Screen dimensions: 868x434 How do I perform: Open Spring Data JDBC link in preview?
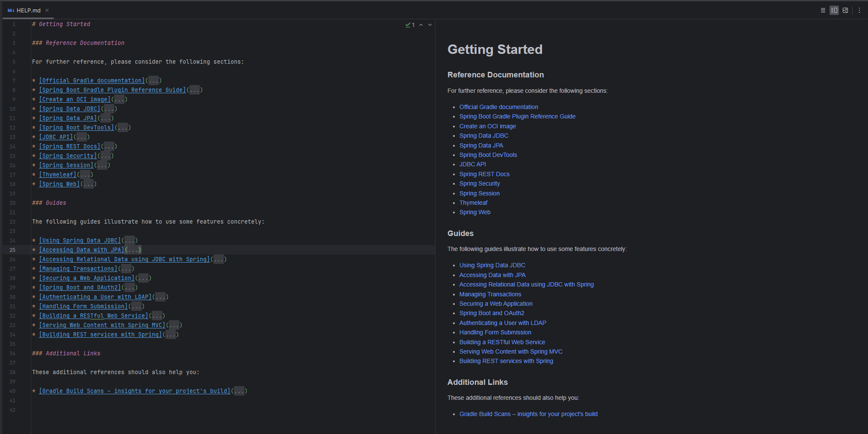(484, 136)
